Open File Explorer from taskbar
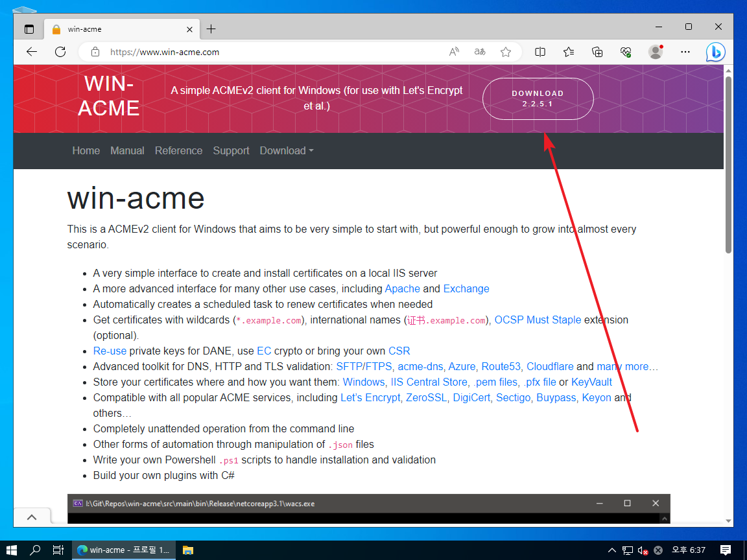Screen dimensions: 747x560 [188, 550]
